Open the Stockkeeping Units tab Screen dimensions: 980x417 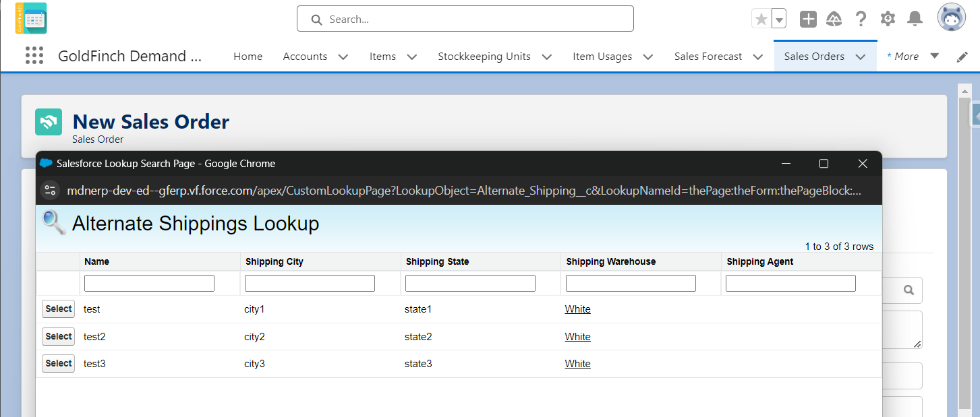tap(484, 57)
